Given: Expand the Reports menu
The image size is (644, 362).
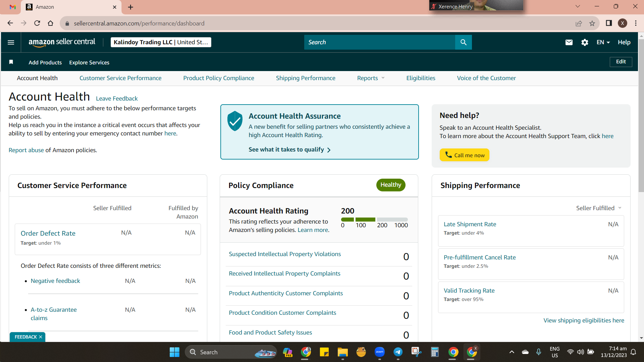Looking at the screenshot, I should [x=371, y=78].
